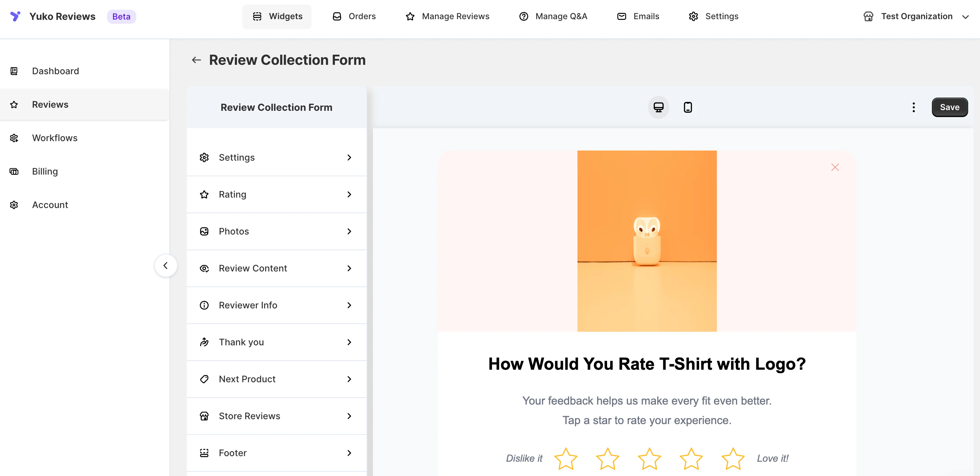Open the Reviewer Info section
The width and height of the screenshot is (980, 476).
[x=277, y=305]
